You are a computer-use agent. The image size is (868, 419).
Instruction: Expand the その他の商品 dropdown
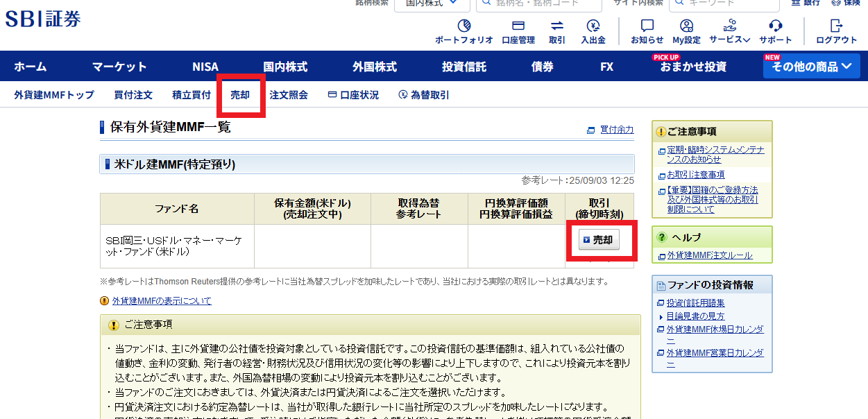click(x=812, y=67)
